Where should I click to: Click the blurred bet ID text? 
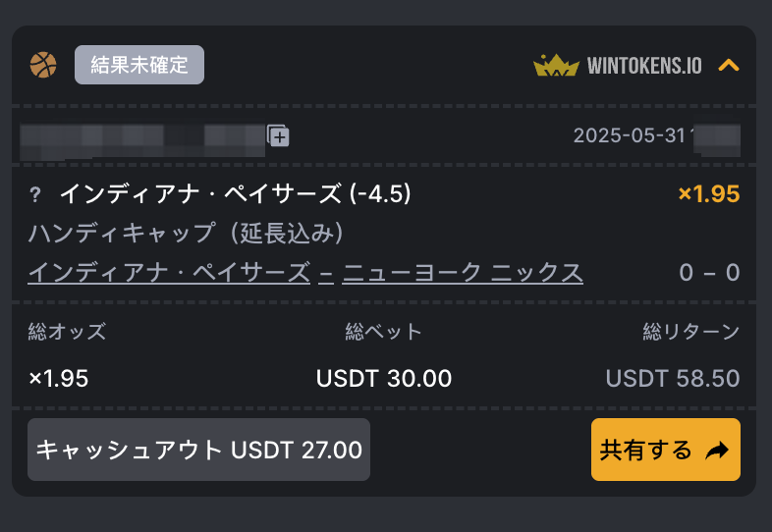142,138
